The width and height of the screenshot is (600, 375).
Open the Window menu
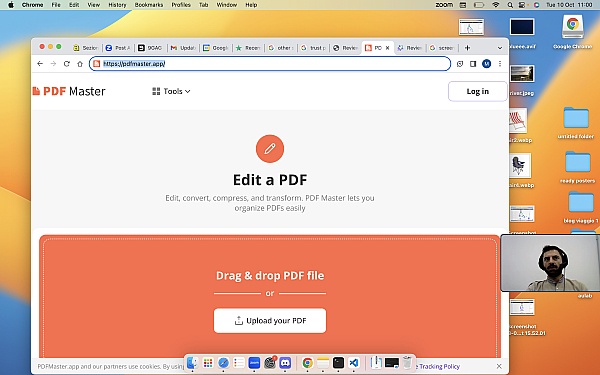(x=227, y=5)
